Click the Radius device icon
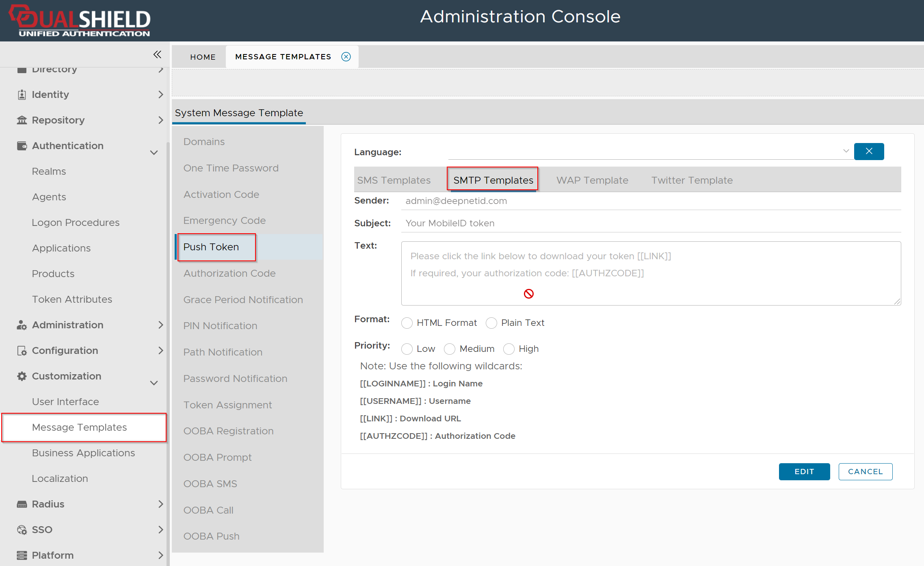Image resolution: width=924 pixels, height=566 pixels. [22, 504]
